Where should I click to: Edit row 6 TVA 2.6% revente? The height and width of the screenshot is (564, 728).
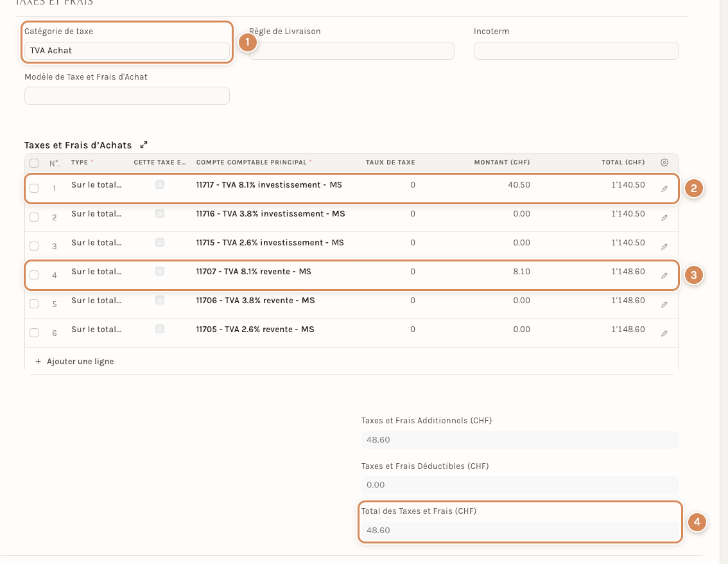(664, 333)
